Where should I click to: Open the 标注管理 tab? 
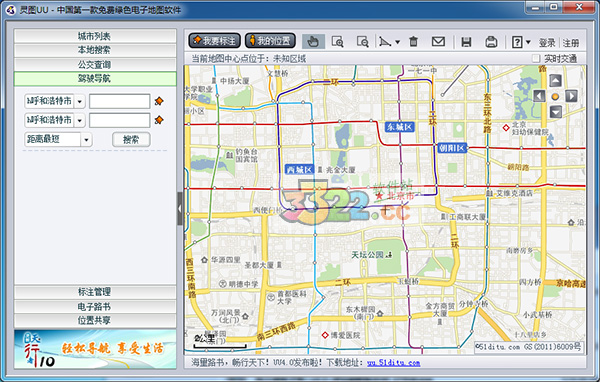95,292
